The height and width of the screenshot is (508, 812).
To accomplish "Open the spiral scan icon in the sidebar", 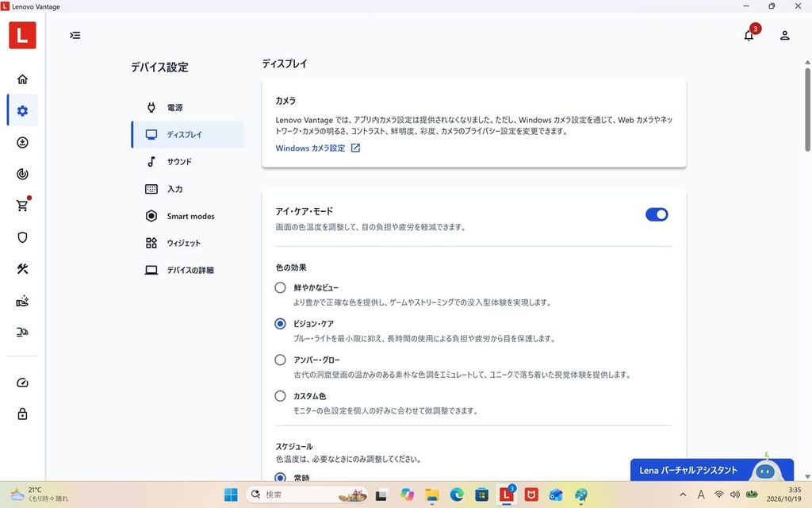I will click(22, 174).
